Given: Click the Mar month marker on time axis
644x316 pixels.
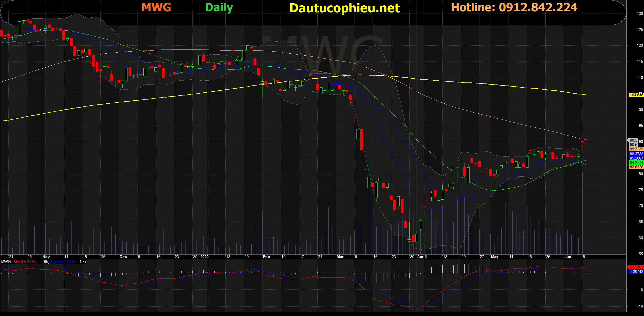Looking at the screenshot, I should [x=340, y=257].
